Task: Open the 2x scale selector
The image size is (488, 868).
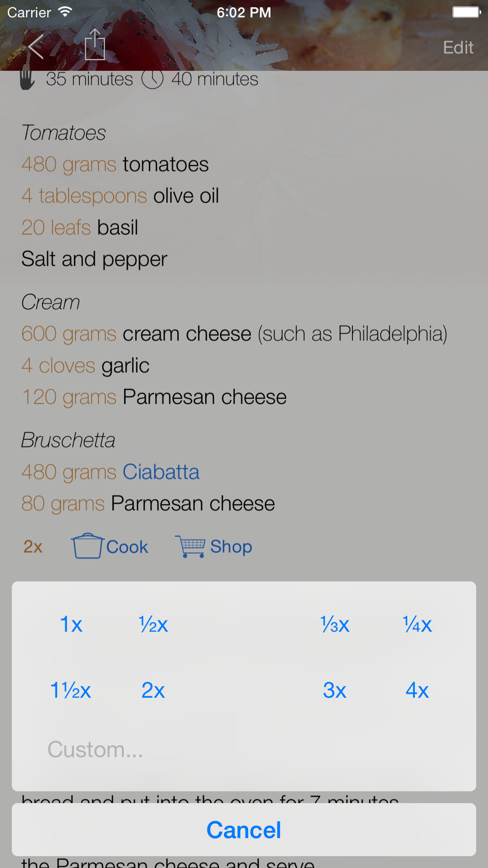Action: click(x=33, y=547)
